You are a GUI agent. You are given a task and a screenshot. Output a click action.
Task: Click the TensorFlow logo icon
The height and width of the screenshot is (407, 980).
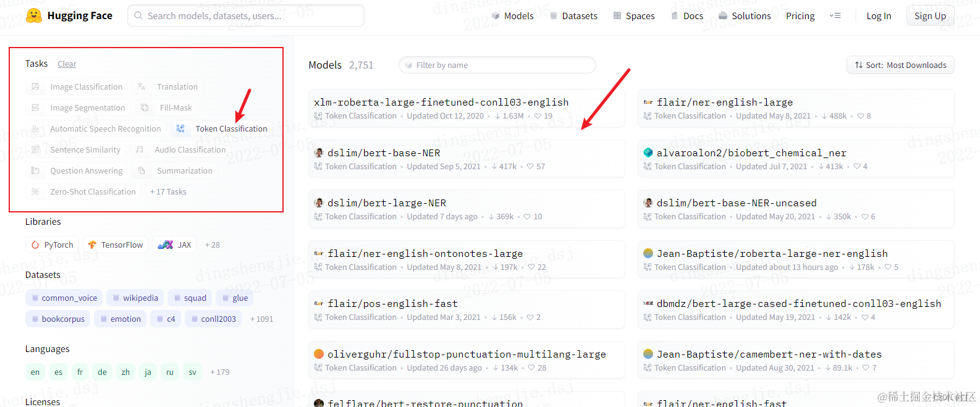click(x=92, y=245)
